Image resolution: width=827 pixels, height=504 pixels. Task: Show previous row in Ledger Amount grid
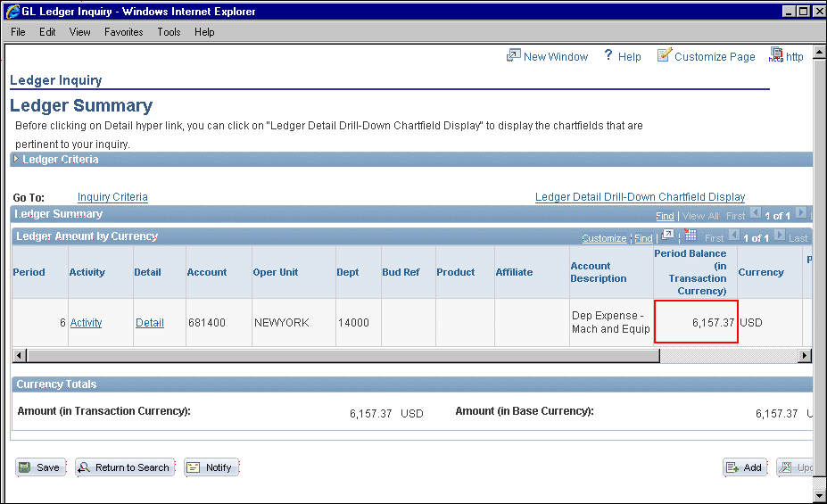pos(733,235)
